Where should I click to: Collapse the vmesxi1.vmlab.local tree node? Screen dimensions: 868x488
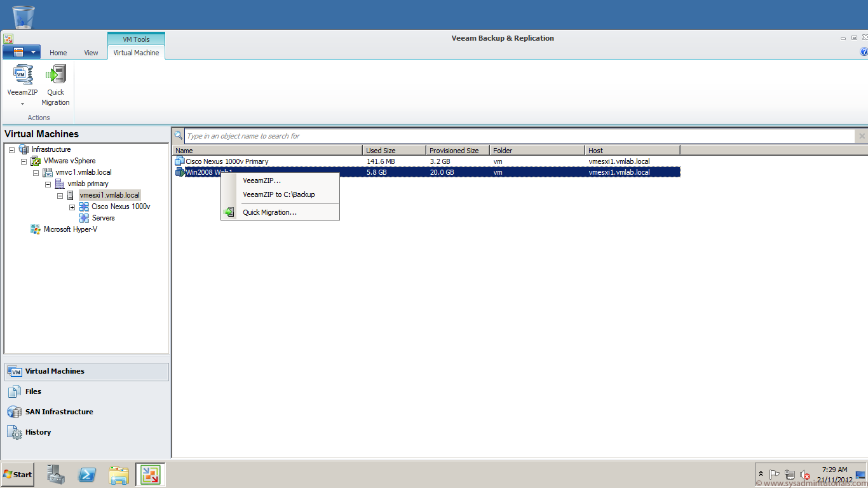[60, 195]
